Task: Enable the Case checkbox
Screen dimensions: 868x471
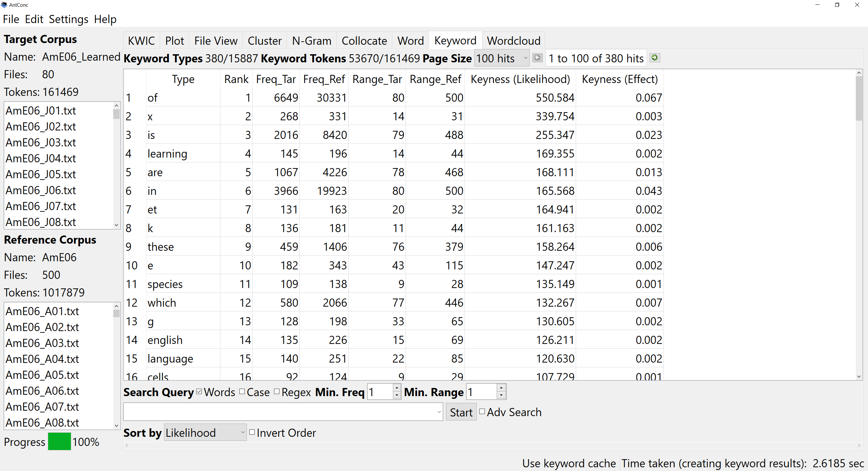Action: (242, 392)
